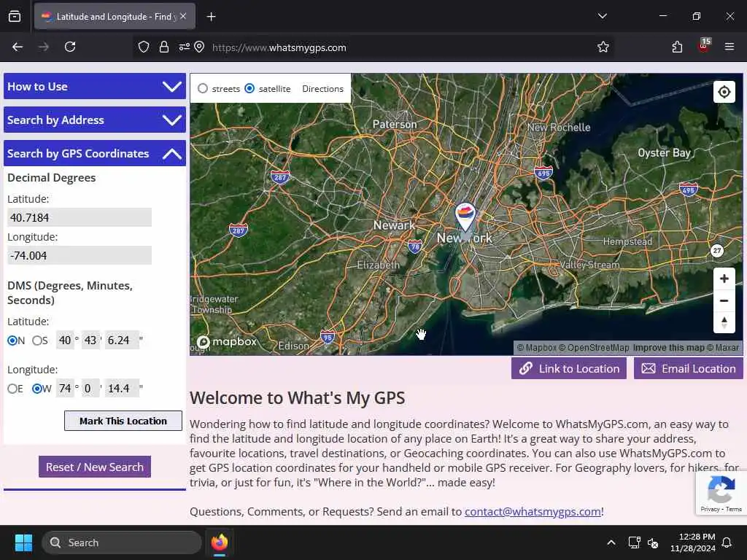Click the address bar URL whatsmygps.com

click(x=279, y=47)
